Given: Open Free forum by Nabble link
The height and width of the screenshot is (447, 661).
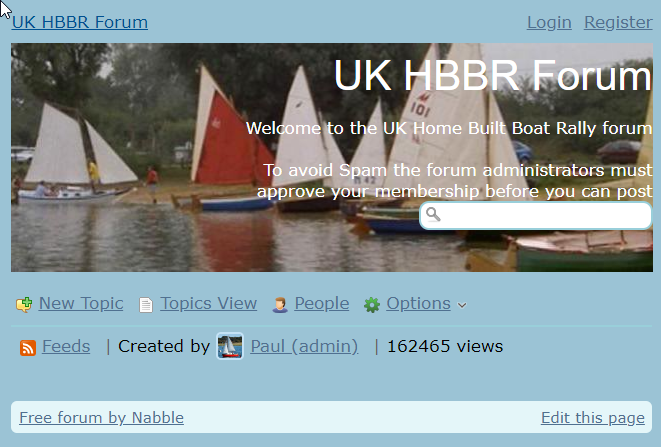Looking at the screenshot, I should click(x=102, y=417).
